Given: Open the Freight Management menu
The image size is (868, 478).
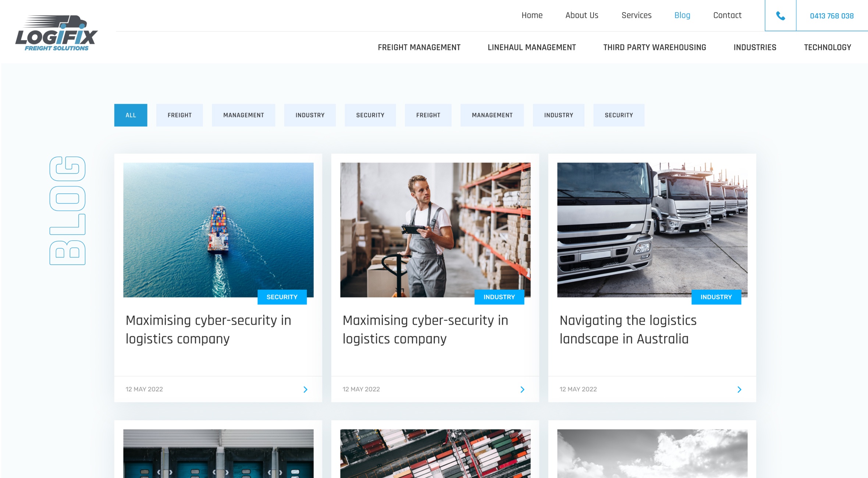Looking at the screenshot, I should click(x=419, y=47).
